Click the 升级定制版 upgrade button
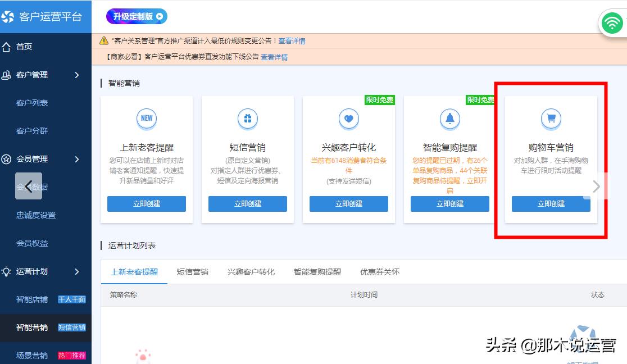The image size is (627, 364). (136, 16)
